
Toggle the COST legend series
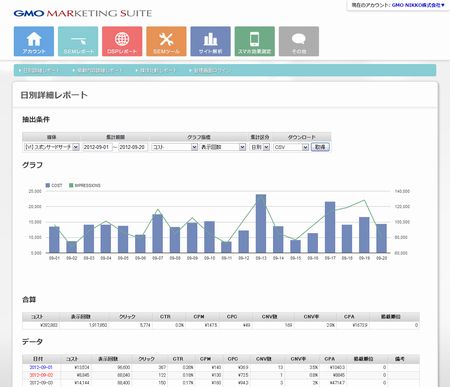[54, 185]
